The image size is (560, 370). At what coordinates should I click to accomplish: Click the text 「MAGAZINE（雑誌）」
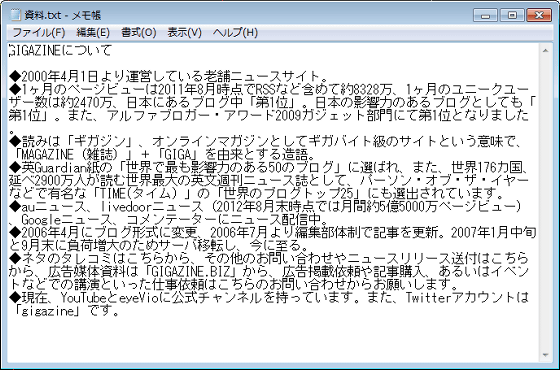74,154
